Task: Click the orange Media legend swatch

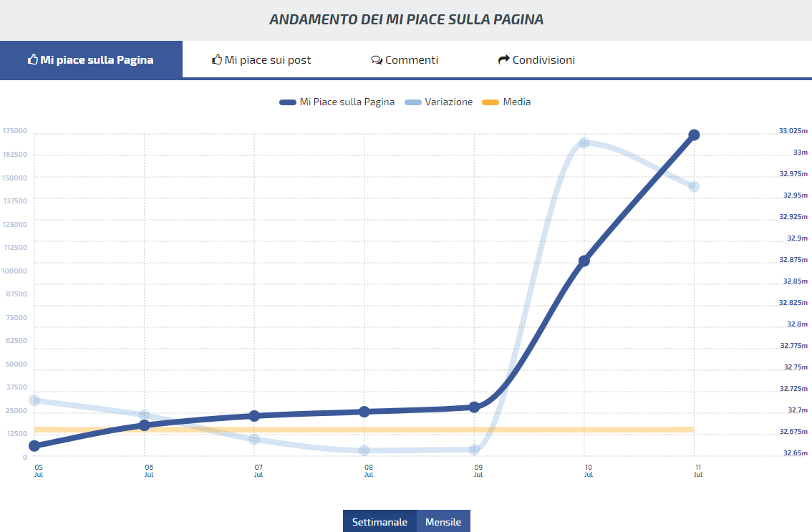Action: tap(490, 102)
